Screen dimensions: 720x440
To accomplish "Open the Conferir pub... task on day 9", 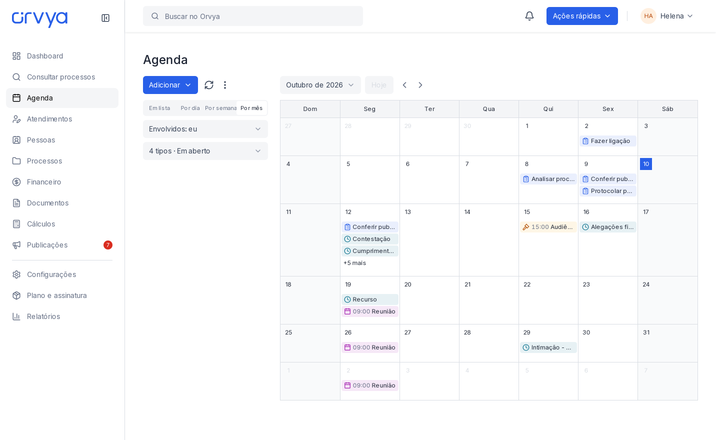I will (x=608, y=179).
